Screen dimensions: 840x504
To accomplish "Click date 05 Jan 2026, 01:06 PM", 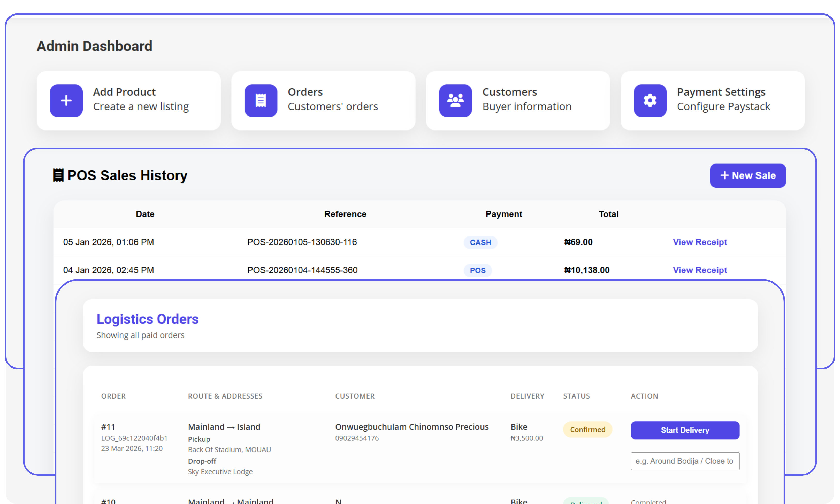I will (x=109, y=242).
